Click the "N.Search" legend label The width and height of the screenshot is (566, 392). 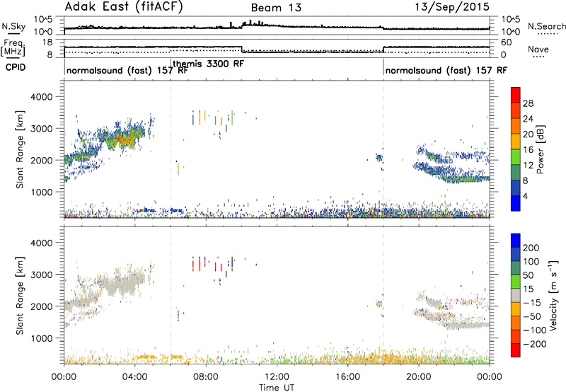tap(546, 26)
